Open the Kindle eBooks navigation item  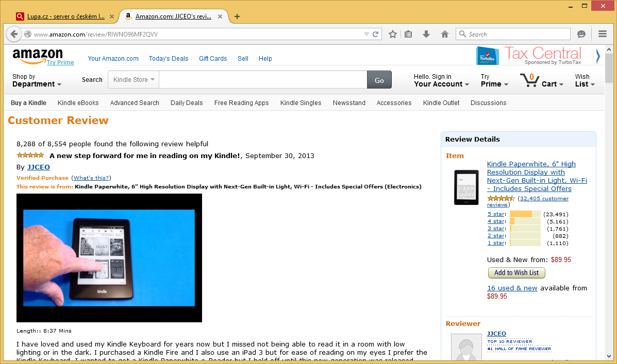click(78, 103)
